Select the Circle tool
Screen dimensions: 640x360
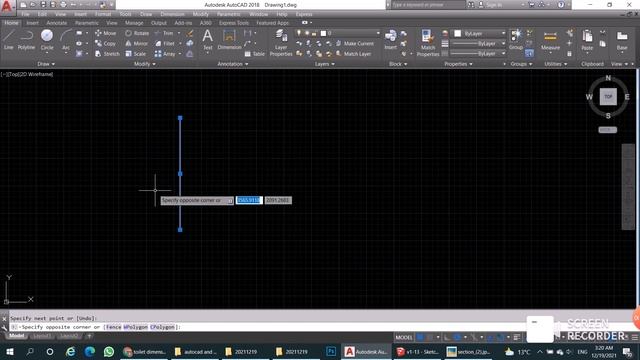coord(47,40)
